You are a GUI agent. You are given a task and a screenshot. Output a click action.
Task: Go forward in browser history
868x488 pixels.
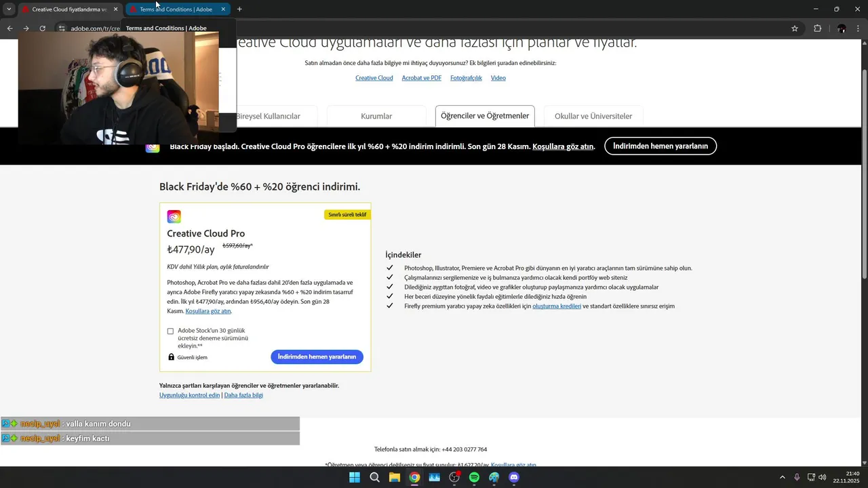(26, 28)
